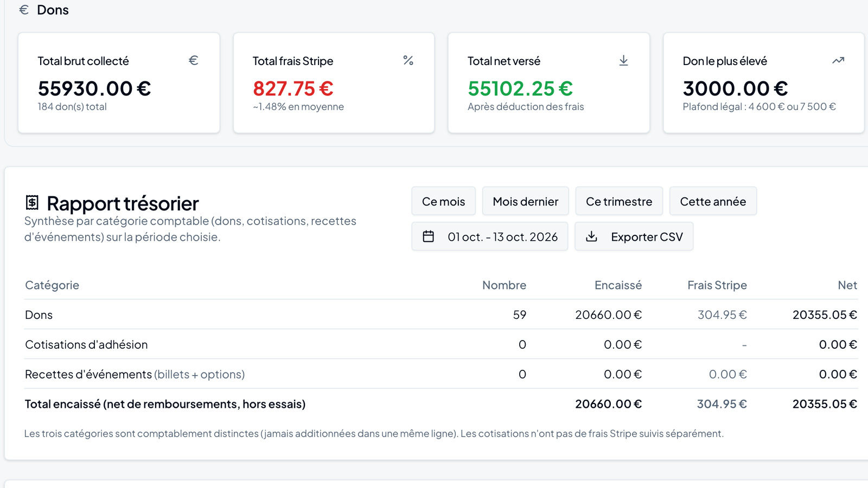Click the Cotisations d'adhésion row label
868x488 pixels.
pos(86,345)
